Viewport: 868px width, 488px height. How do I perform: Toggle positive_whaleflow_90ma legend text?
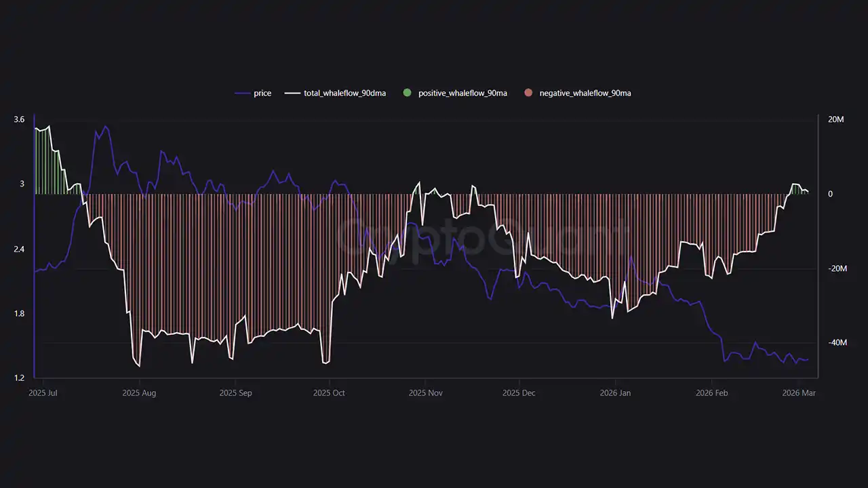462,94
